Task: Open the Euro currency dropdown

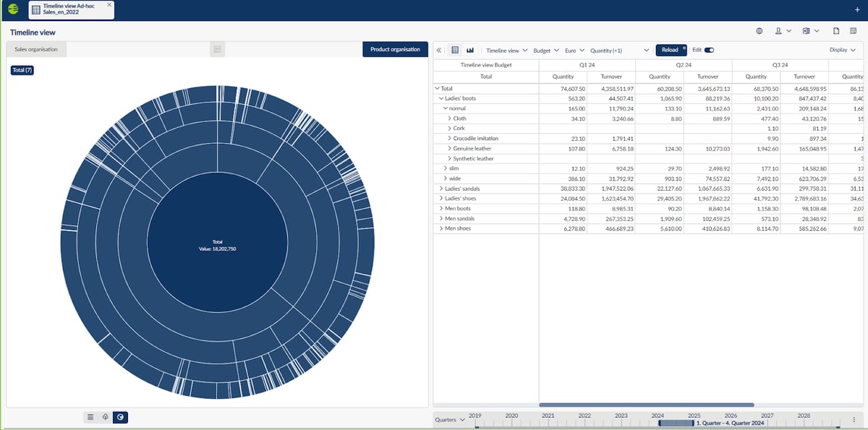Action: tap(574, 51)
